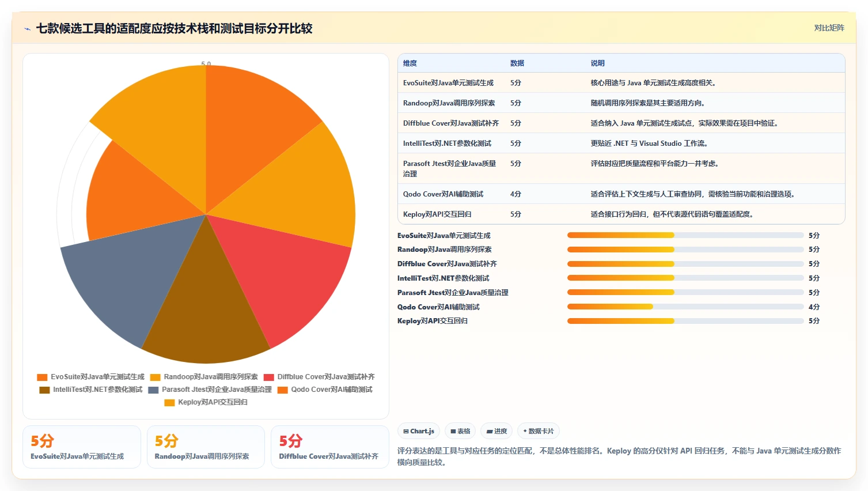Click the description 更贴近 .NET 与 Visual Studio 工作流。
This screenshot has width=868, height=491.
click(x=650, y=143)
